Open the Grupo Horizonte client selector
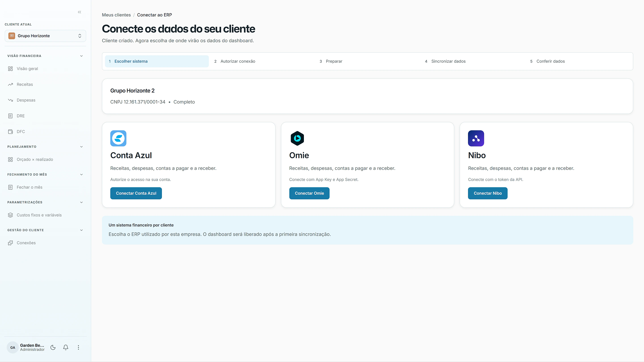Viewport: 644px width, 362px height. pos(45,36)
